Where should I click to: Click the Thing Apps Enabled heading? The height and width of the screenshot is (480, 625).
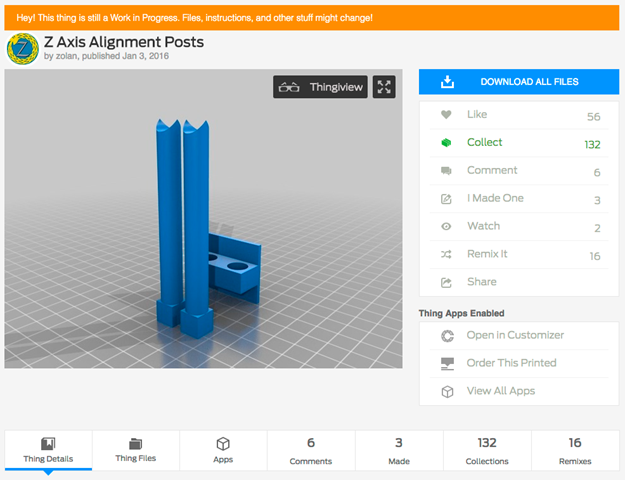coord(462,313)
